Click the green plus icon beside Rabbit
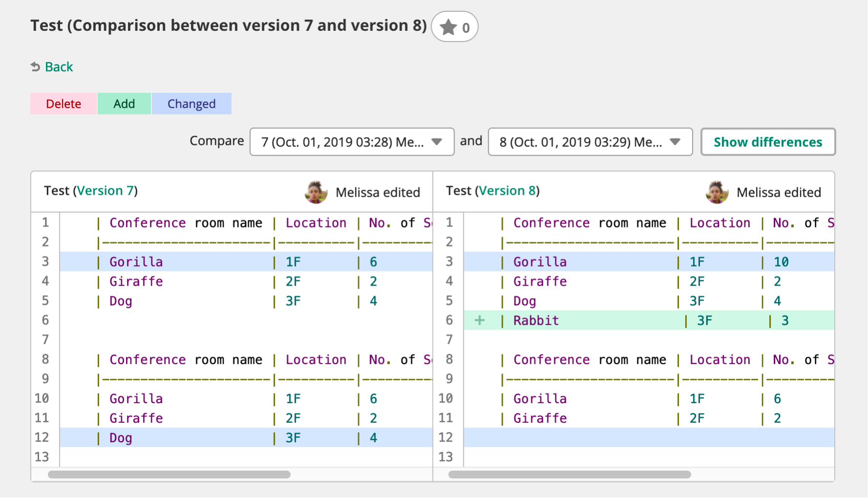The width and height of the screenshot is (868, 498). pyautogui.click(x=480, y=320)
